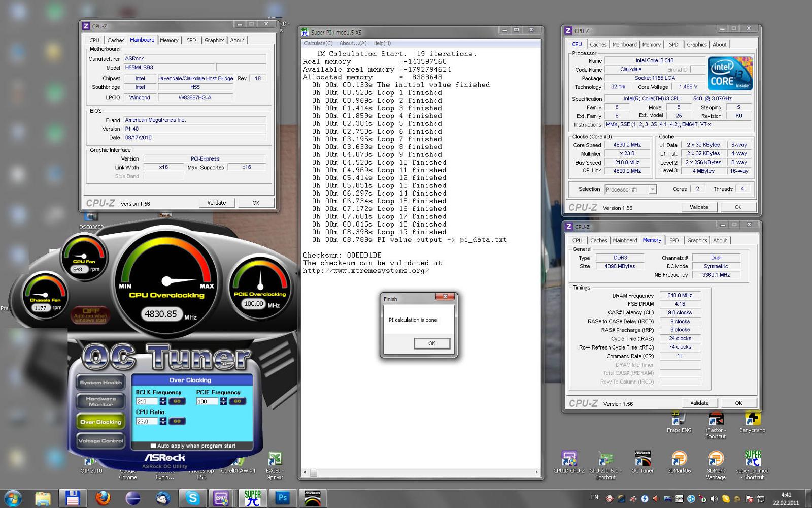Adjust the CPU Ratio stepper arrows
This screenshot has height=508, width=812.
coord(163,421)
